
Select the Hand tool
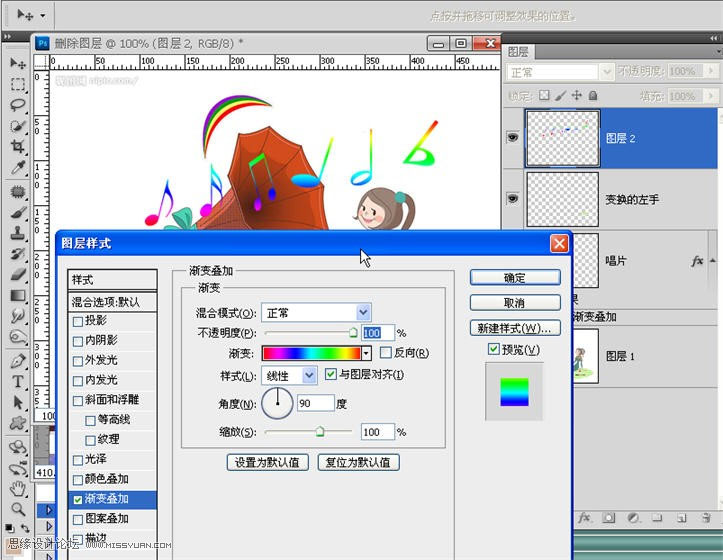click(18, 489)
